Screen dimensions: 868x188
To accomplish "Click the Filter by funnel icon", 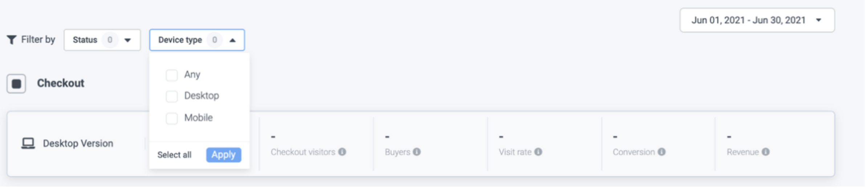I will [12, 40].
